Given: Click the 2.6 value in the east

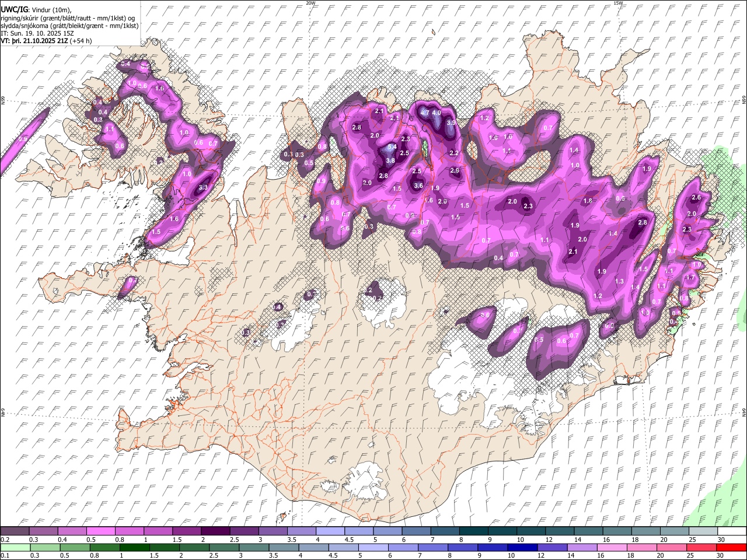Looking at the screenshot, I should [696, 198].
